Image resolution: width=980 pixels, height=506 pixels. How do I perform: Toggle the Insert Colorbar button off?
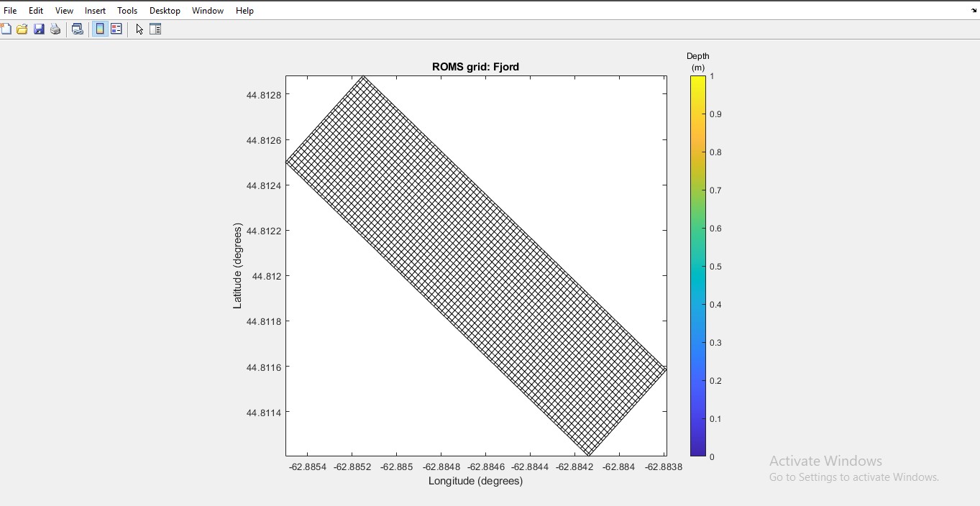(100, 29)
